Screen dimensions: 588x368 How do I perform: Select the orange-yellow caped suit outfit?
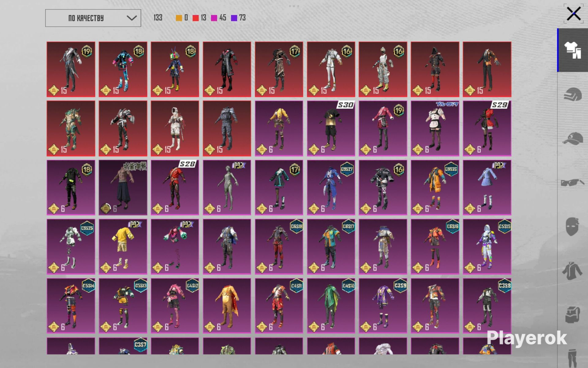click(x=227, y=306)
